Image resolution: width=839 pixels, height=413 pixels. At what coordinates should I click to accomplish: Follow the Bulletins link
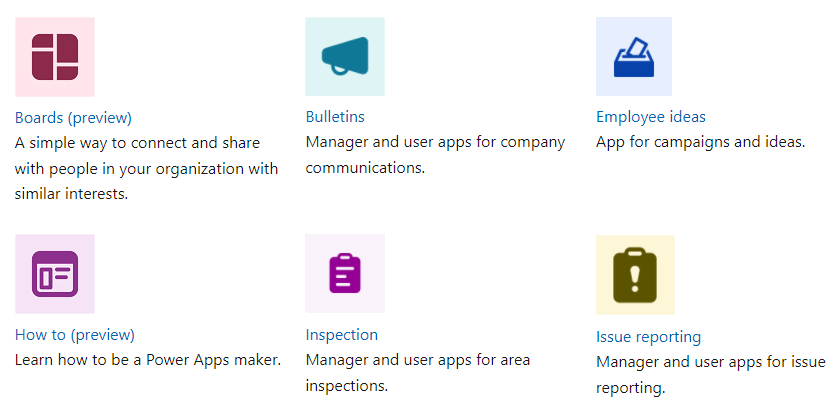click(335, 117)
